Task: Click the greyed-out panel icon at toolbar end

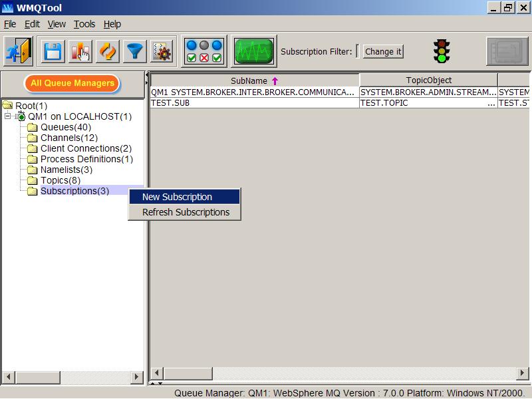Action: coord(507,51)
